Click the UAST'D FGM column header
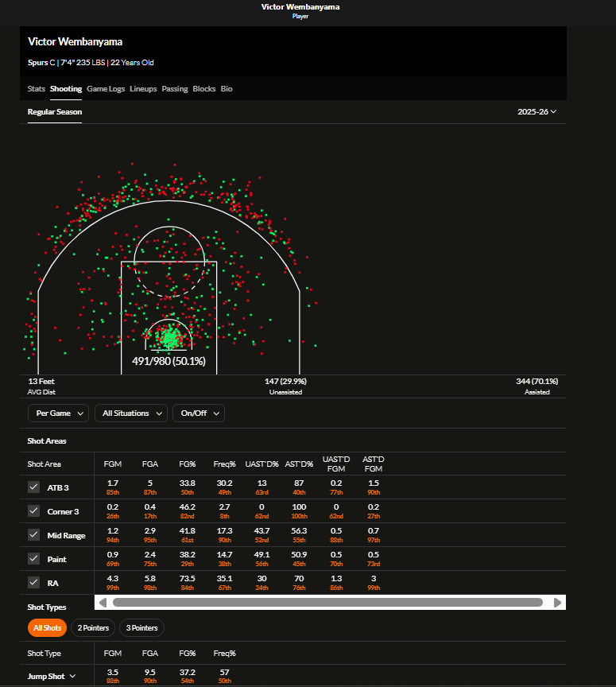Image resolution: width=616 pixels, height=687 pixels. point(336,464)
